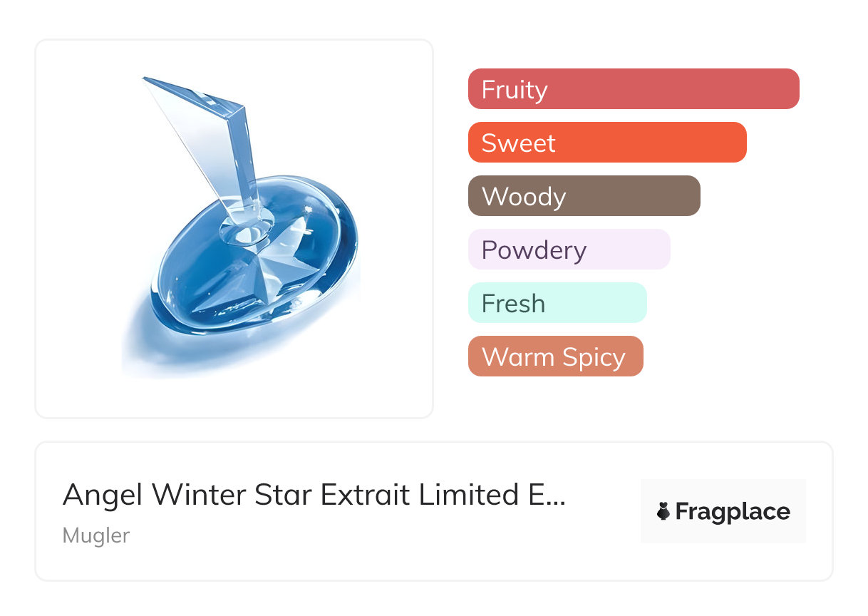Click the Fragplace logo icon
This screenshot has height=616, width=868.
click(663, 511)
